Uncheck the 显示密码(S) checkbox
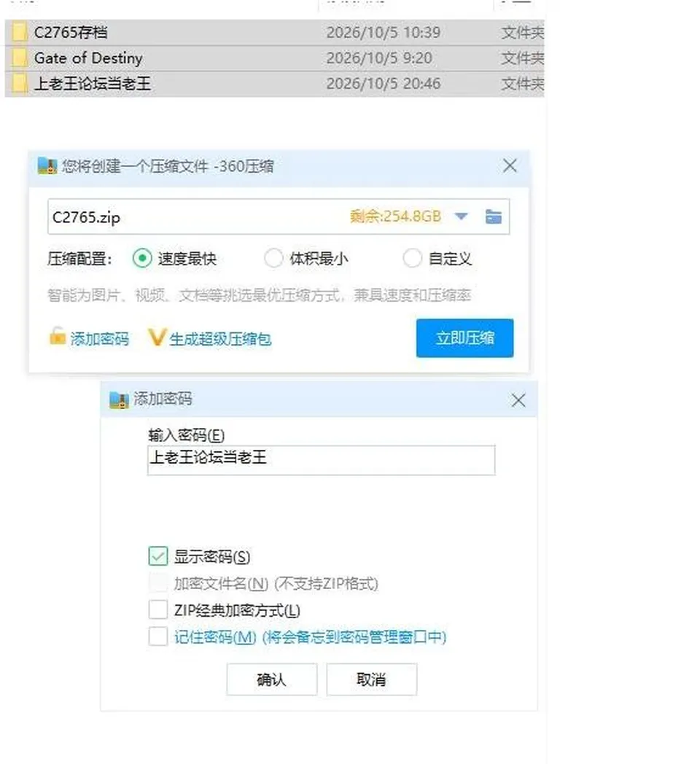 (158, 556)
